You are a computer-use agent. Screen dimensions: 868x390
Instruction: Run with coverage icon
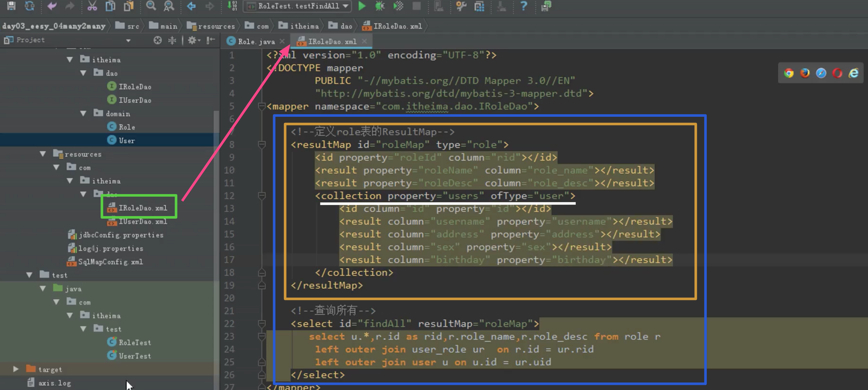[398, 6]
